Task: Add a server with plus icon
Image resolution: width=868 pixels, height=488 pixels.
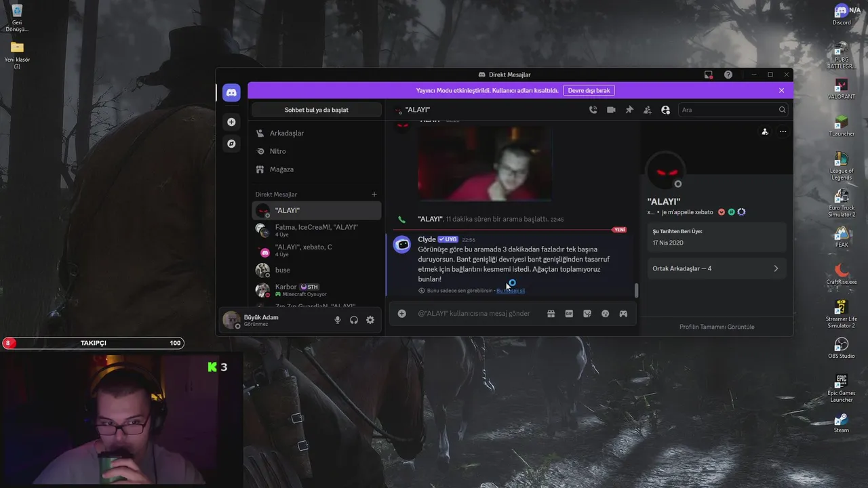Action: point(231,122)
